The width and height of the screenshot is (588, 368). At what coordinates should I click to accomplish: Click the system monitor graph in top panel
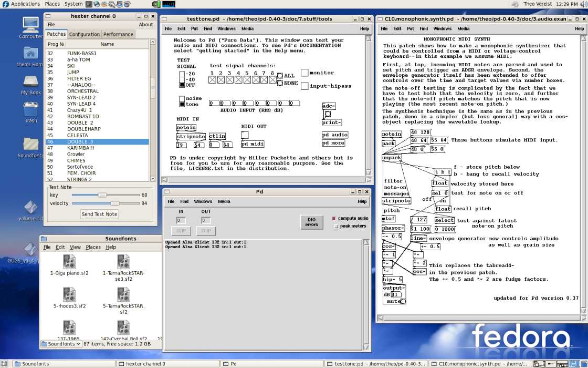(168, 4)
